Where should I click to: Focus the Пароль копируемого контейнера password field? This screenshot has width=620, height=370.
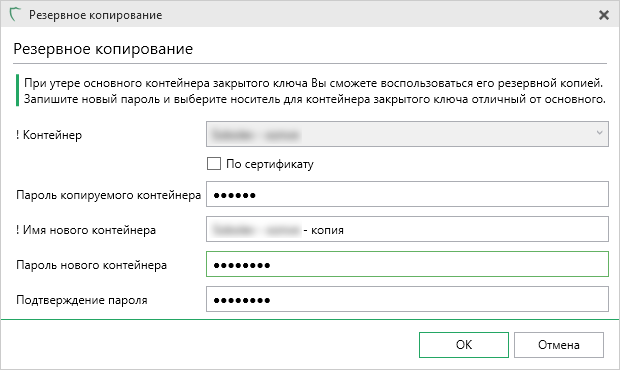407,194
